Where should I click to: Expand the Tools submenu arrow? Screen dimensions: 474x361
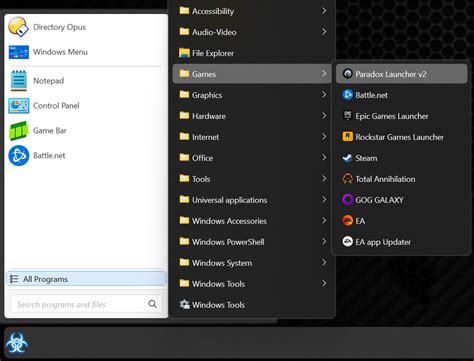point(324,179)
